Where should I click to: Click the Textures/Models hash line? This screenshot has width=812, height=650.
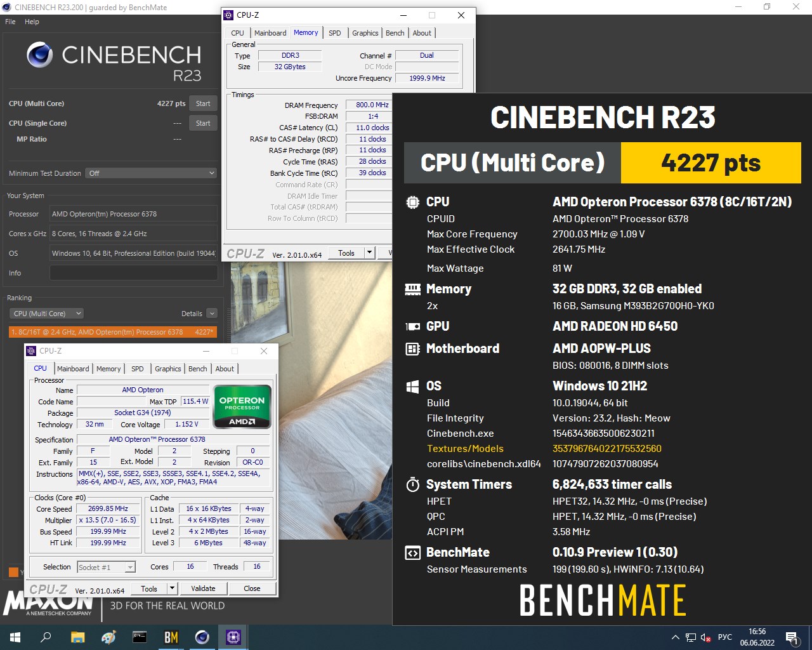[x=544, y=449]
